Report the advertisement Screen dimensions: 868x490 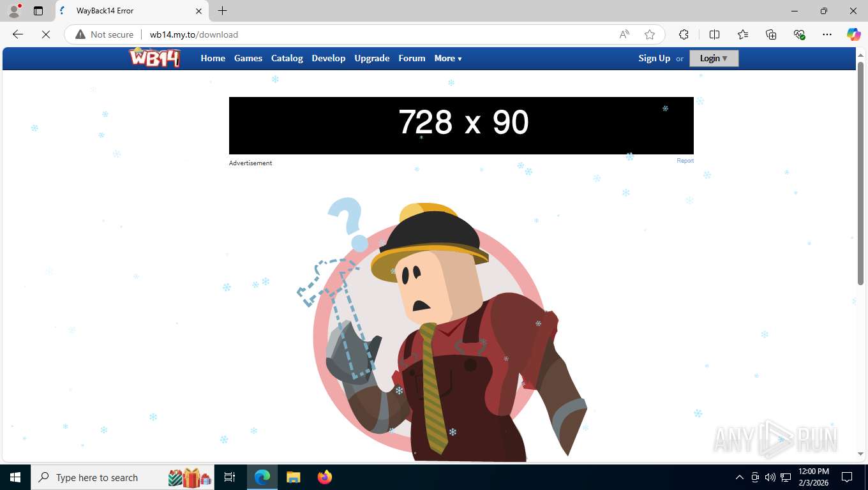click(685, 161)
